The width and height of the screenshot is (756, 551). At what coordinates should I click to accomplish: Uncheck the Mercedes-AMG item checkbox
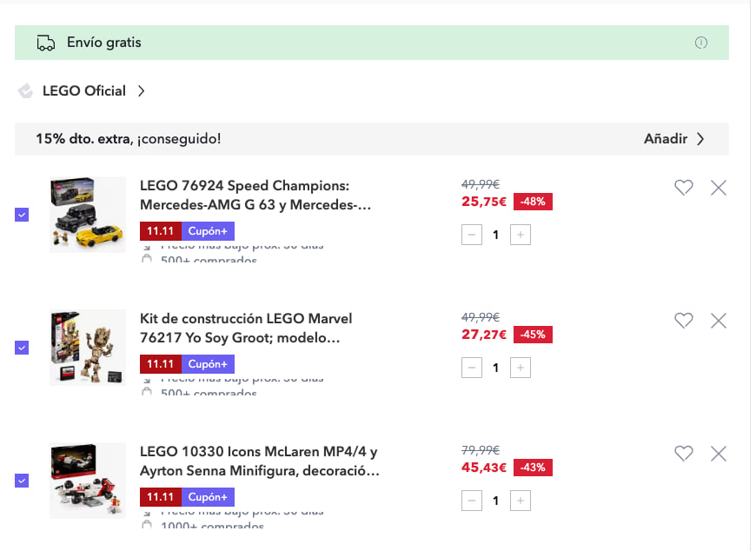click(20, 215)
